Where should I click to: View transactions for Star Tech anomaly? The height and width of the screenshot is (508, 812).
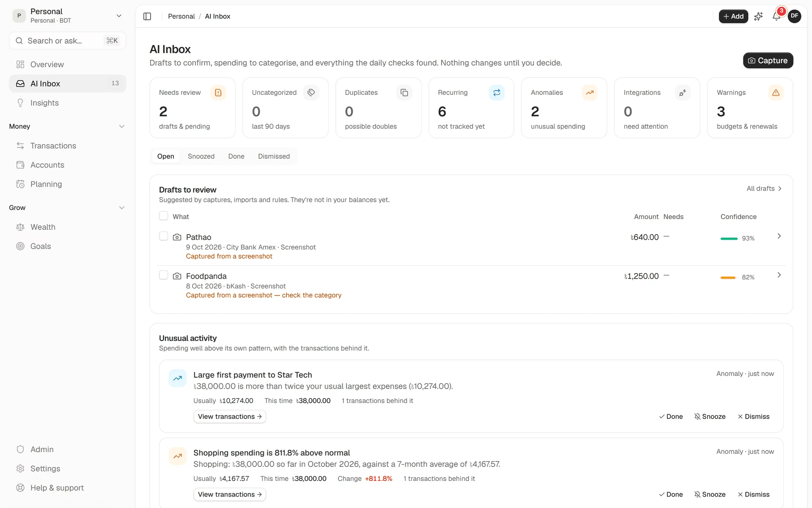tap(230, 417)
